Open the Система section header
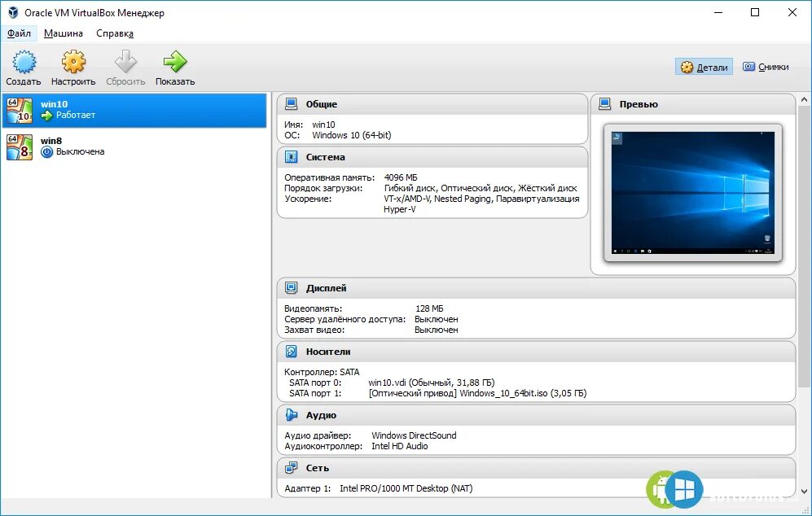Viewport: 812px width, 516px height. click(x=432, y=157)
